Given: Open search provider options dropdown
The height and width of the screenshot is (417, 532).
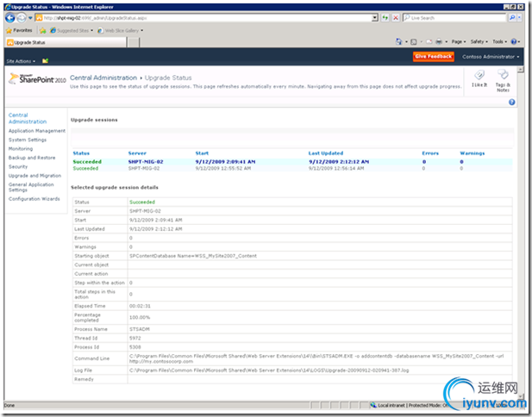Looking at the screenshot, I should tap(519, 17).
